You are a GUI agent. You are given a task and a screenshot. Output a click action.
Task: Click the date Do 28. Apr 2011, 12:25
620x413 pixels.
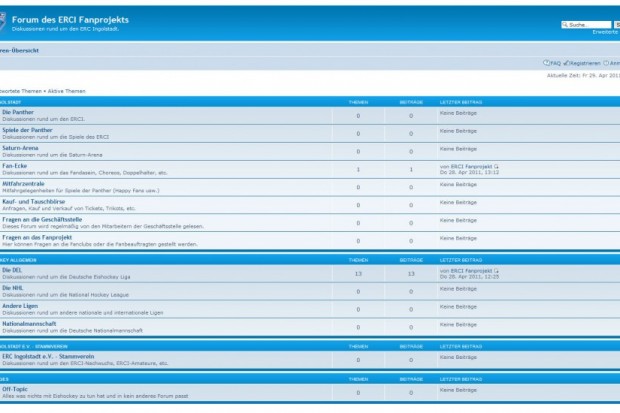[469, 277]
